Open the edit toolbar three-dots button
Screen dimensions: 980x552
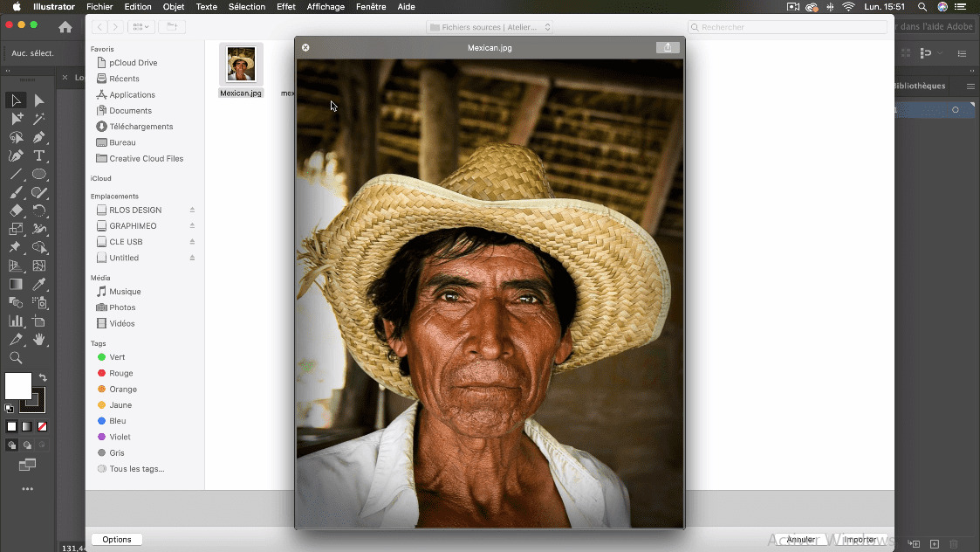[x=28, y=489]
